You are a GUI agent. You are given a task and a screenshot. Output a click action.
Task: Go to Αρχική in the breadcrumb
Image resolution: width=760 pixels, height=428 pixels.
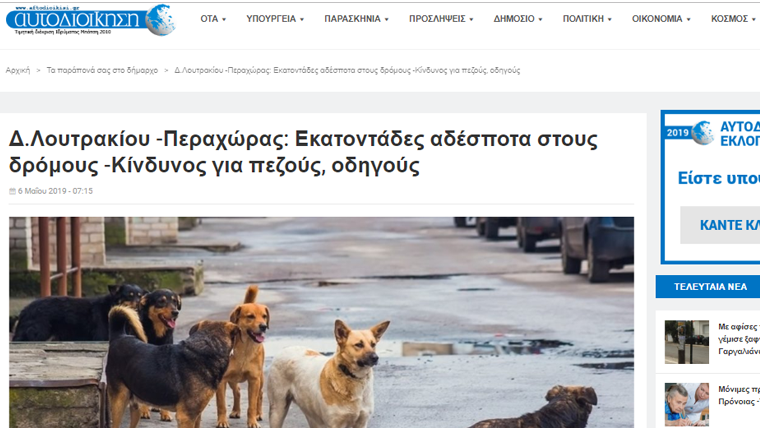[x=18, y=70]
